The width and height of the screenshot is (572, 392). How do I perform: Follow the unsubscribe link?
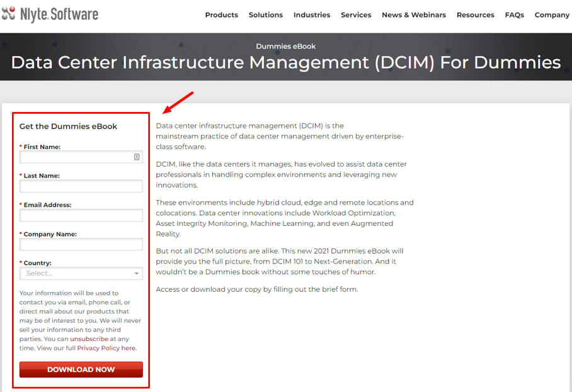pyautogui.click(x=89, y=339)
